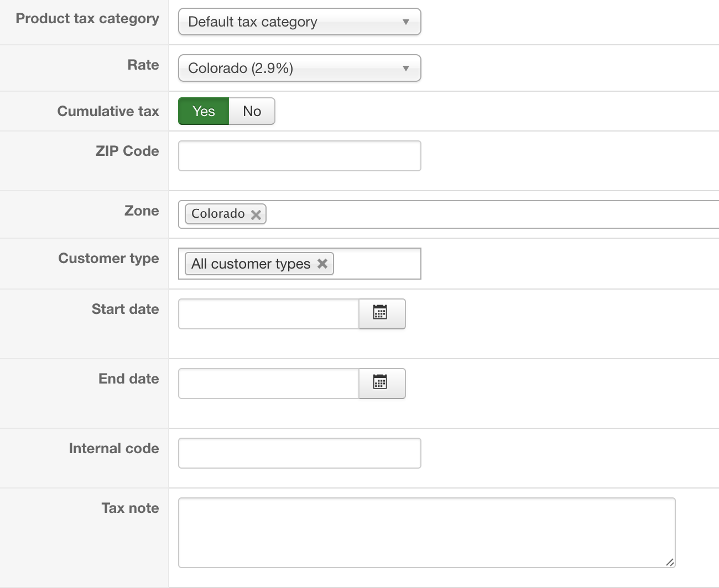
Task: Focus the End date input field
Action: [x=269, y=384]
